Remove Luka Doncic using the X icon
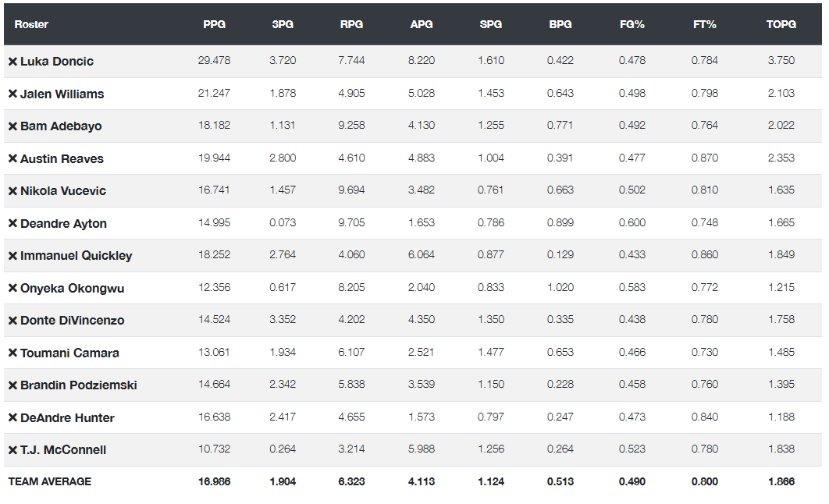 coord(12,62)
